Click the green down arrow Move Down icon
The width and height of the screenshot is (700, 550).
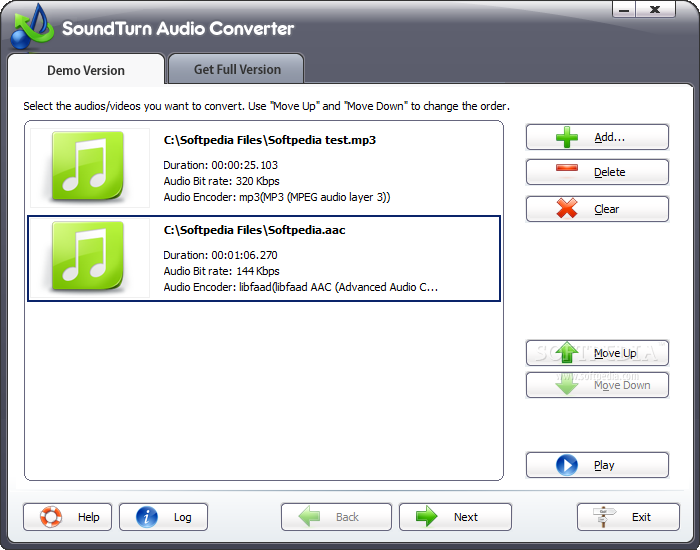(567, 384)
